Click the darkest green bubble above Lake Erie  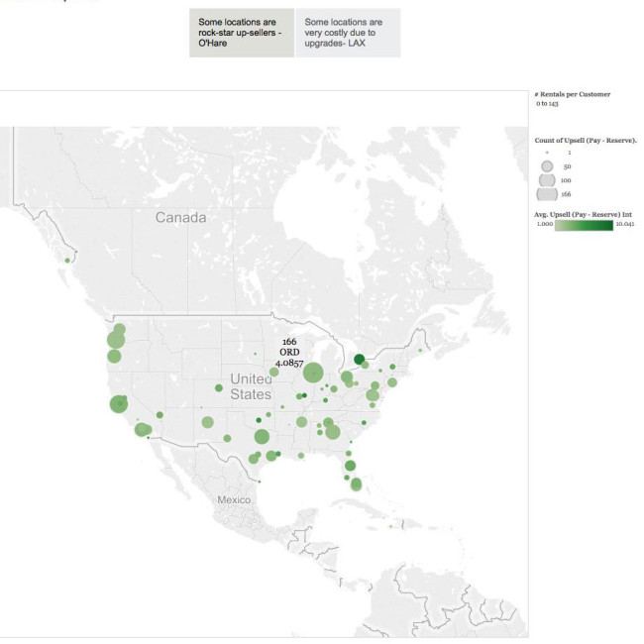click(x=360, y=360)
